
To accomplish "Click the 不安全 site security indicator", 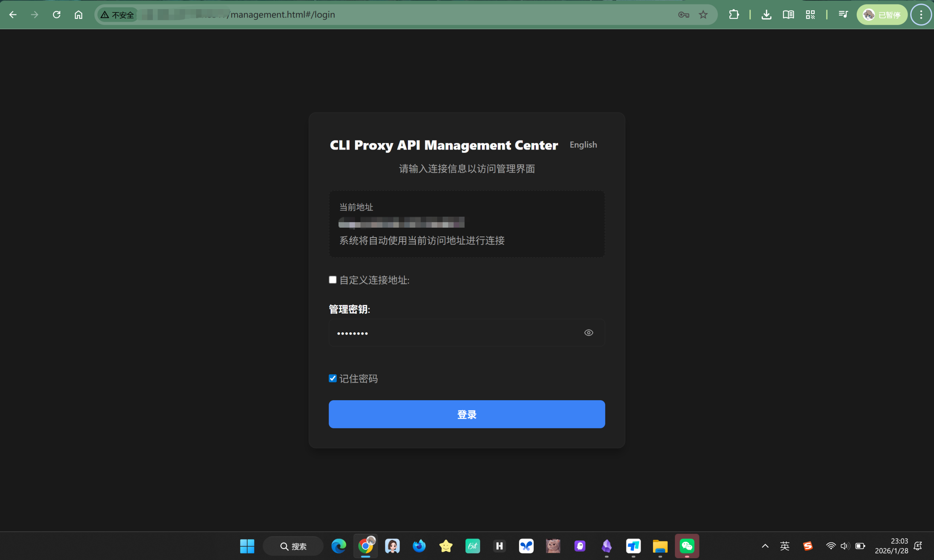I will click(x=118, y=15).
